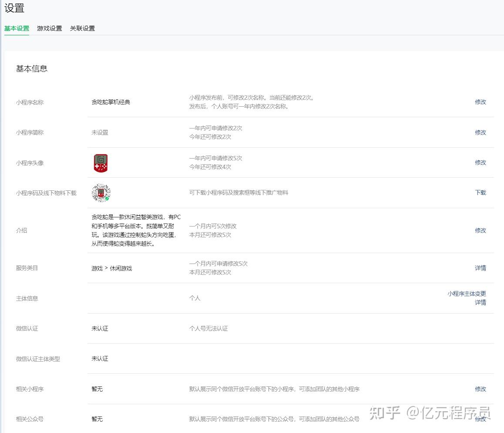Open the 关联设置 tab

(x=82, y=28)
